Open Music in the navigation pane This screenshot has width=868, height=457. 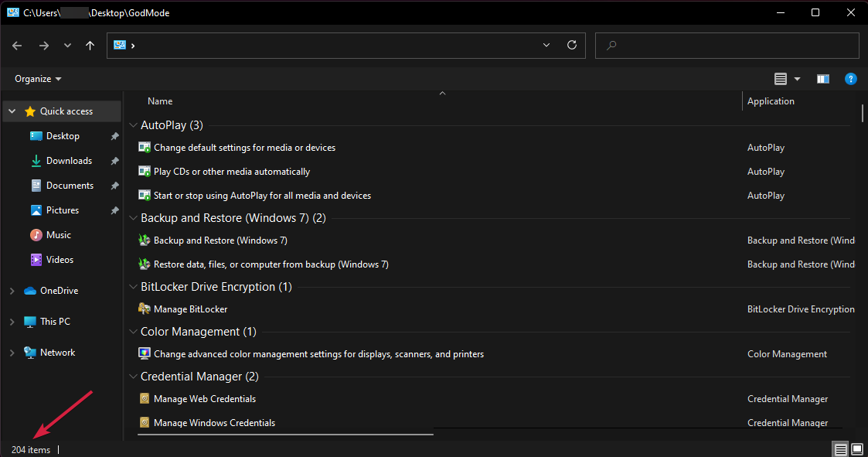[x=59, y=235]
